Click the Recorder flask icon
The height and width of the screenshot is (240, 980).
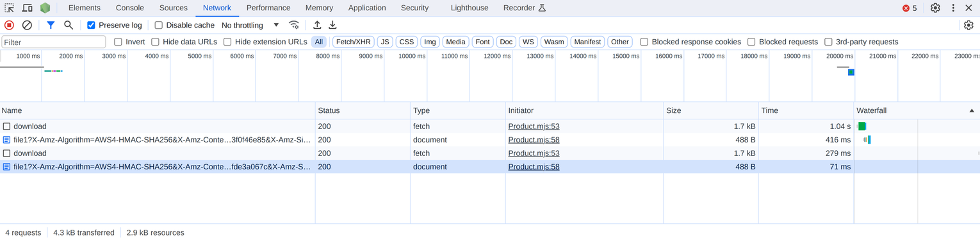pos(542,8)
